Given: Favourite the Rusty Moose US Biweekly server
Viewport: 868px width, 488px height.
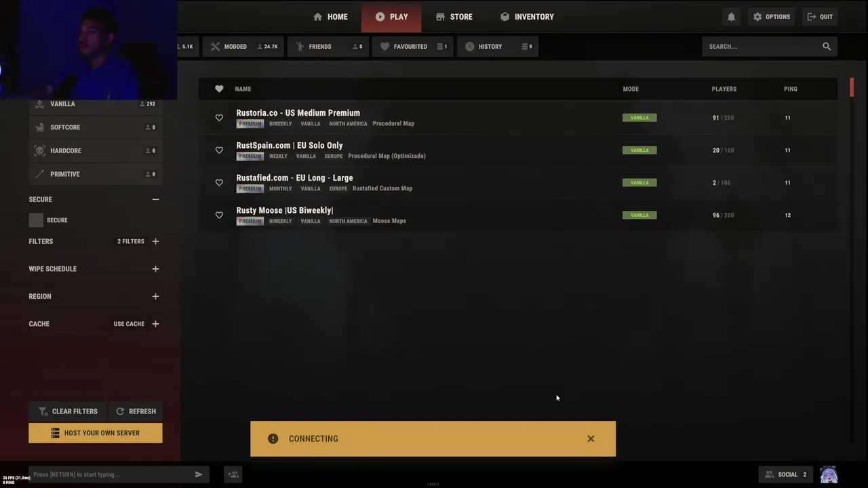Looking at the screenshot, I should (219, 216).
